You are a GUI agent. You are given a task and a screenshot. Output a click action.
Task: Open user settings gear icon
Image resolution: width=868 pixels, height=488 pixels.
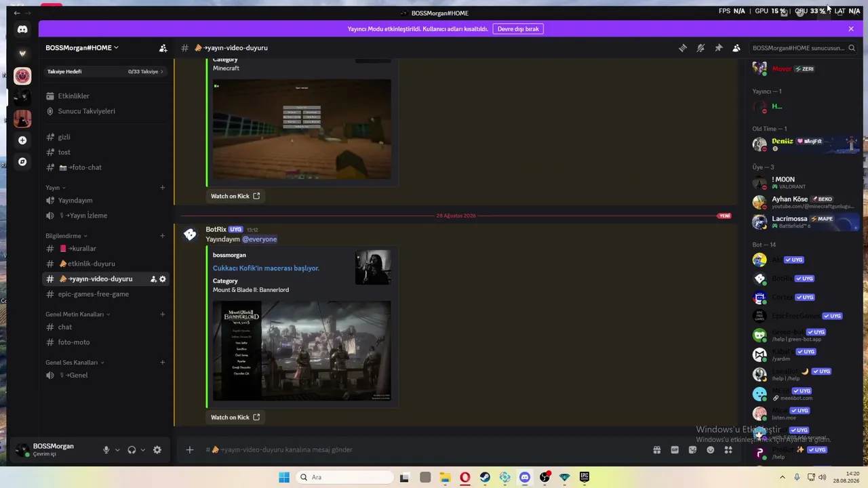[157, 450]
